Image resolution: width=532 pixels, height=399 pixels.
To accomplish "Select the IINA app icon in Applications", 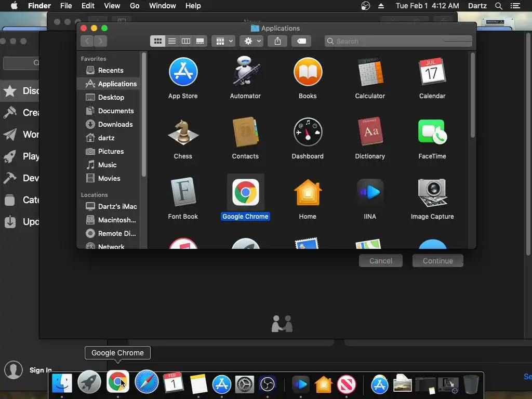I will point(370,192).
